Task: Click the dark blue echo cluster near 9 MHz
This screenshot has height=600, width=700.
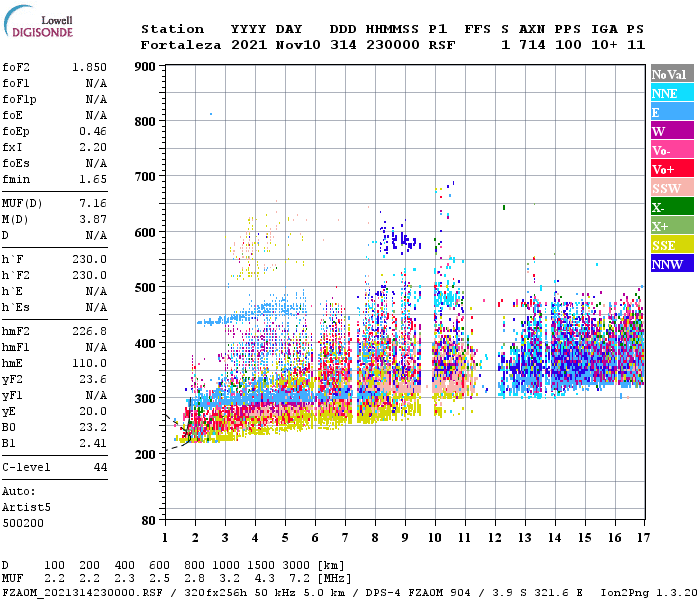Action: [400, 239]
